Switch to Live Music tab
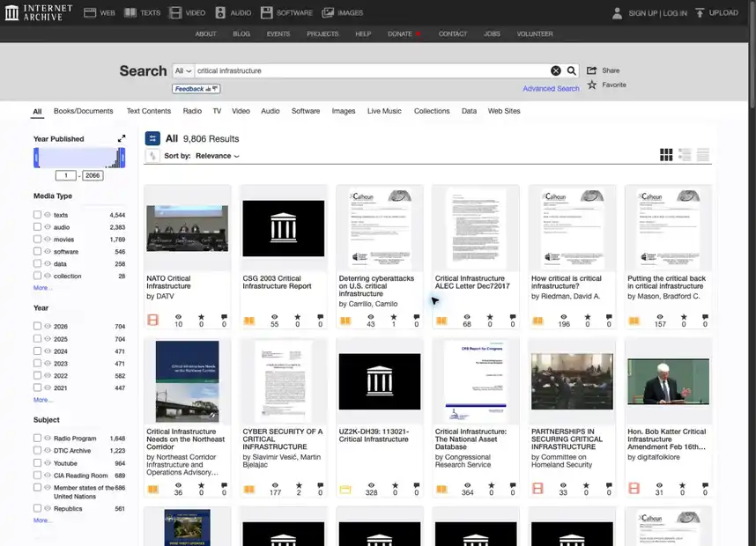The height and width of the screenshot is (546, 756). (384, 111)
